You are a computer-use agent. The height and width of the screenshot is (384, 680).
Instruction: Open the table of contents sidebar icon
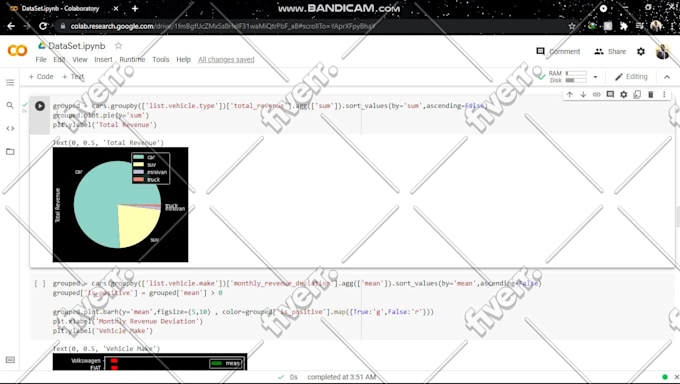point(10,82)
